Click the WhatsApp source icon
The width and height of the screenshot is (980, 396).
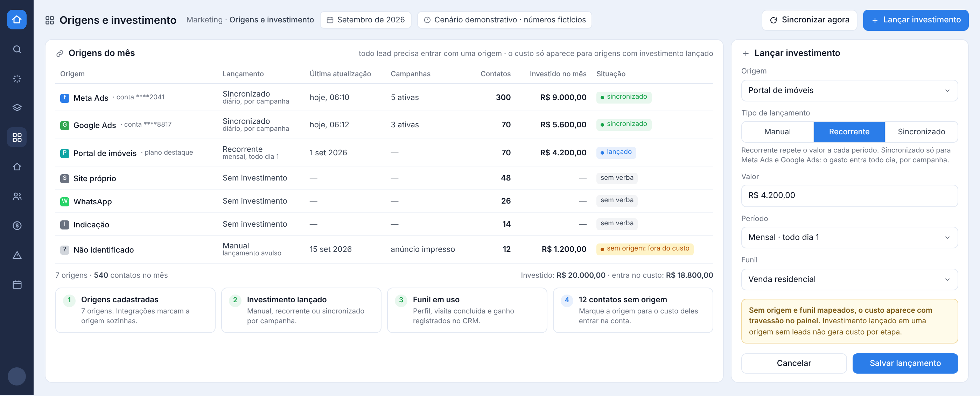[x=65, y=201]
